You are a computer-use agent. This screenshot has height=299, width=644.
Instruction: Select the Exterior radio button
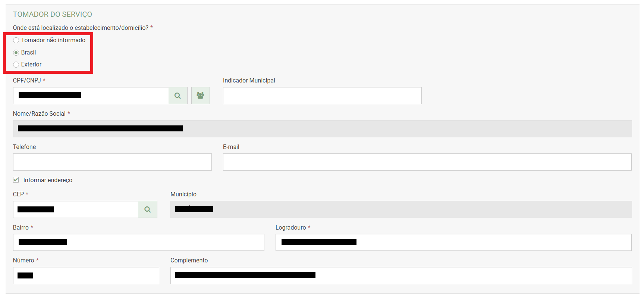(x=16, y=65)
